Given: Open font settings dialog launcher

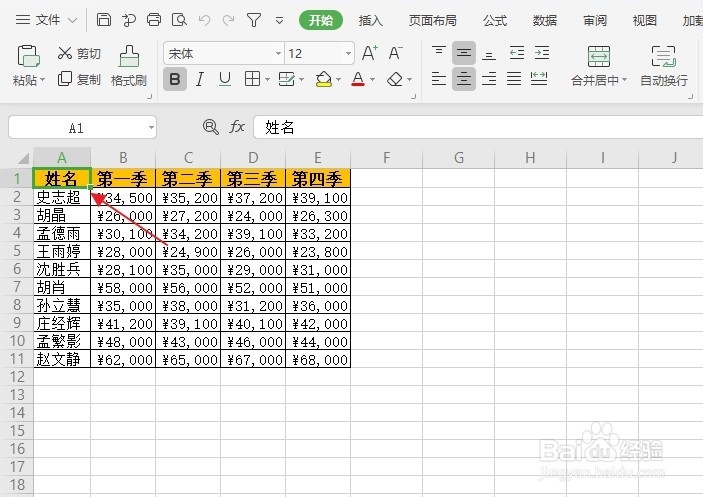Looking at the screenshot, I should click(413, 96).
